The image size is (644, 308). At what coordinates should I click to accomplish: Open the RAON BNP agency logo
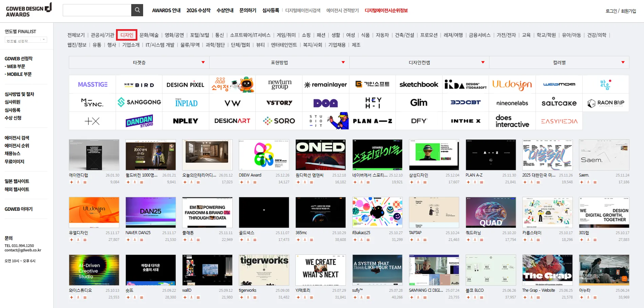point(606,102)
